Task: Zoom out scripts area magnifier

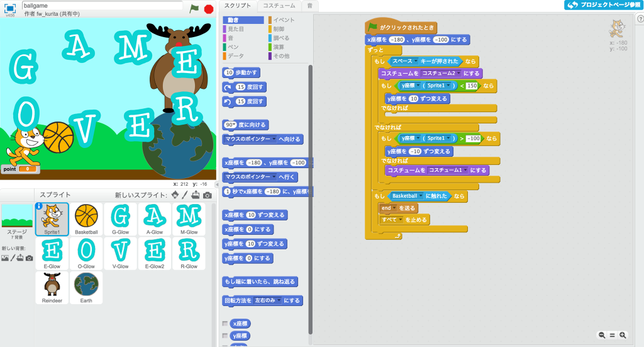Action: 602,335
